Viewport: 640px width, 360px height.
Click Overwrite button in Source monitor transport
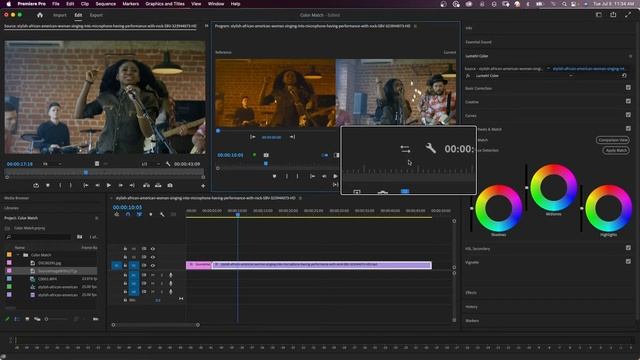(158, 185)
